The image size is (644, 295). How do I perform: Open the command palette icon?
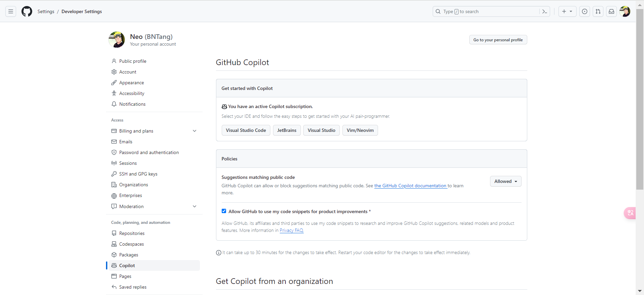(x=545, y=11)
